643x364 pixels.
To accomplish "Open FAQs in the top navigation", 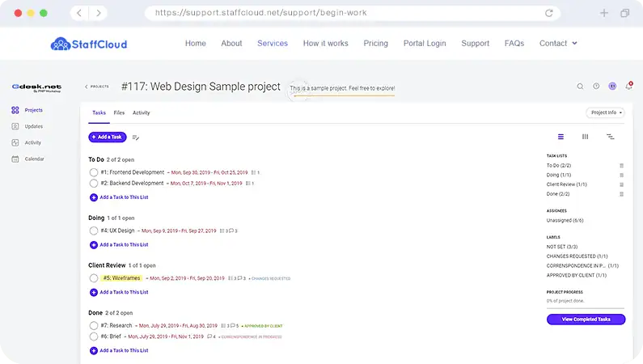I will coord(514,44).
